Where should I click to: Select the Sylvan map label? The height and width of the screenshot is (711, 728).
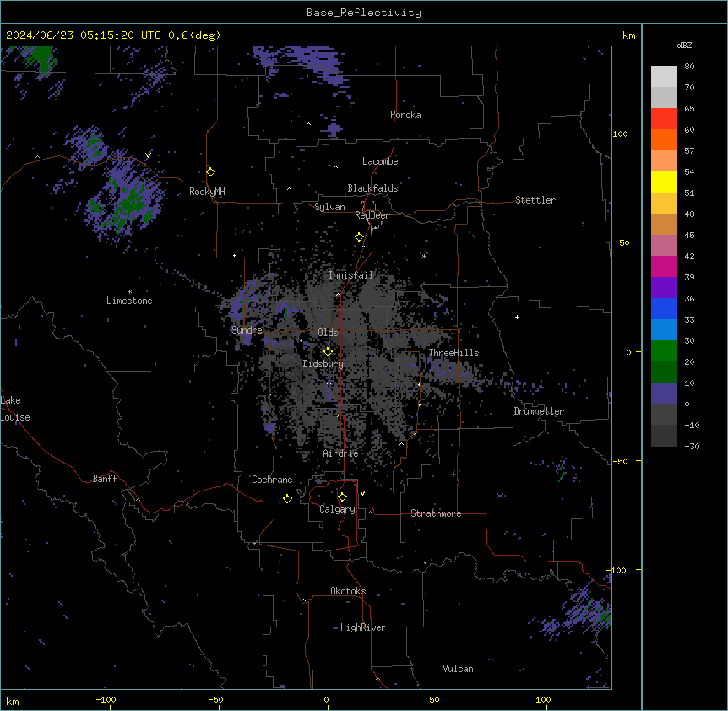[329, 207]
